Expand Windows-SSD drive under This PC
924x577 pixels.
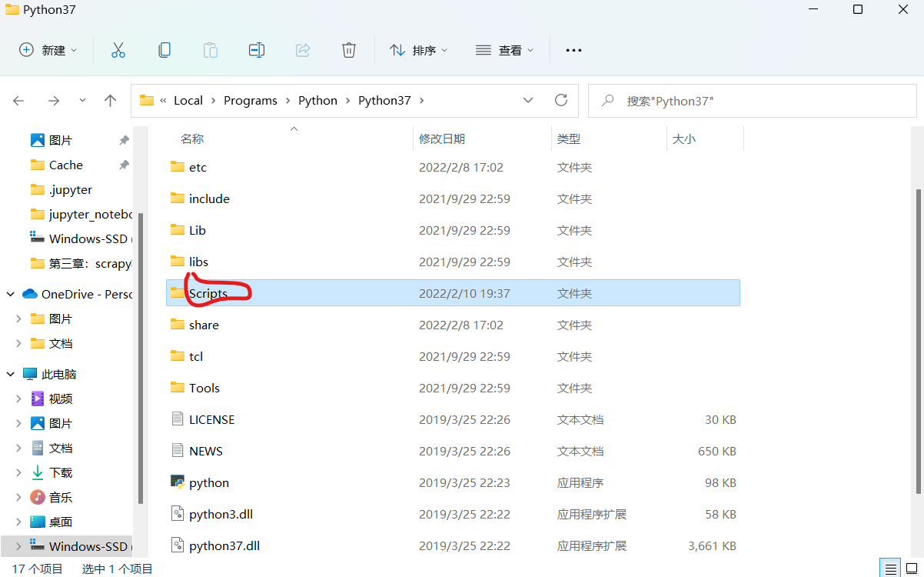click(x=20, y=546)
